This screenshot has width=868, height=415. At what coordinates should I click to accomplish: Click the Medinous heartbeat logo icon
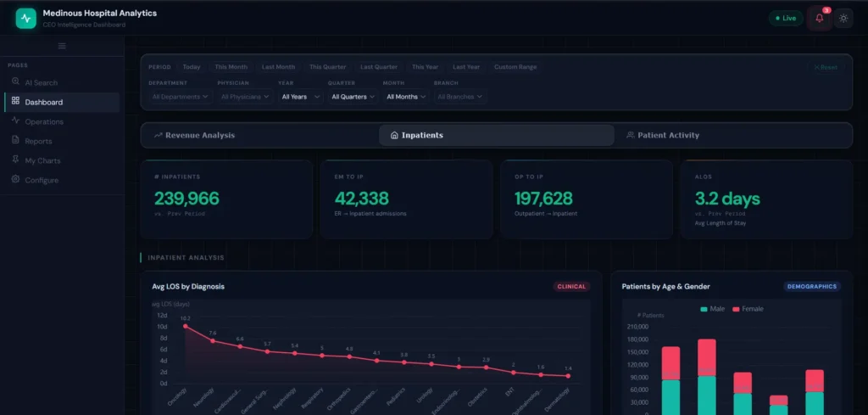(x=26, y=19)
